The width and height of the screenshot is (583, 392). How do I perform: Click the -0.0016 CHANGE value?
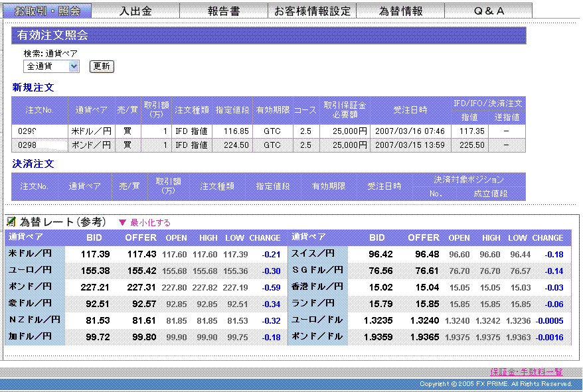click(550, 338)
